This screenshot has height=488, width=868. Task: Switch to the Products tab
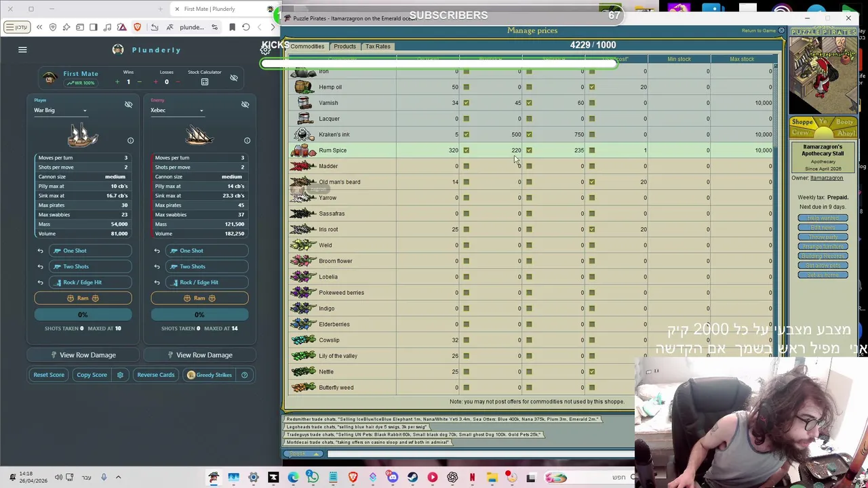(x=344, y=46)
